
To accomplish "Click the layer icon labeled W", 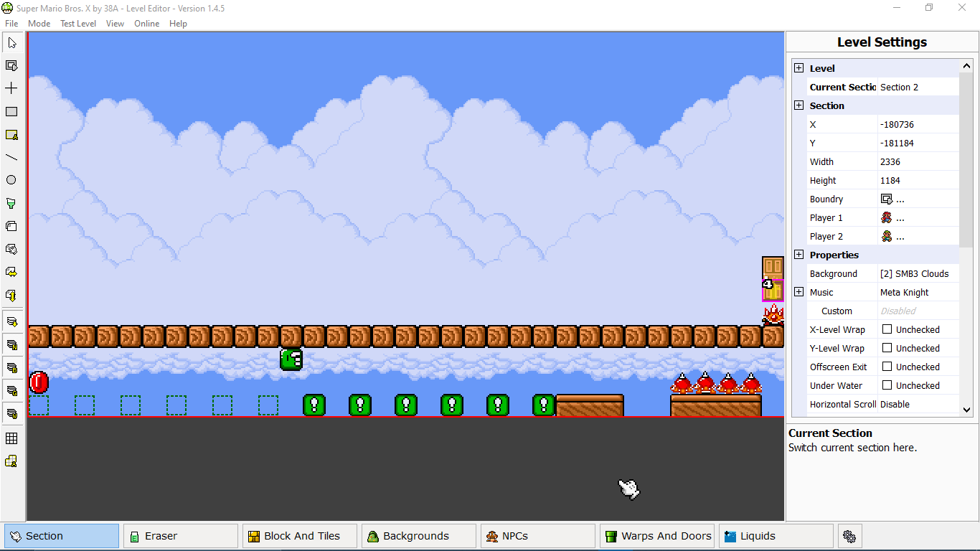I will pyautogui.click(x=11, y=413).
